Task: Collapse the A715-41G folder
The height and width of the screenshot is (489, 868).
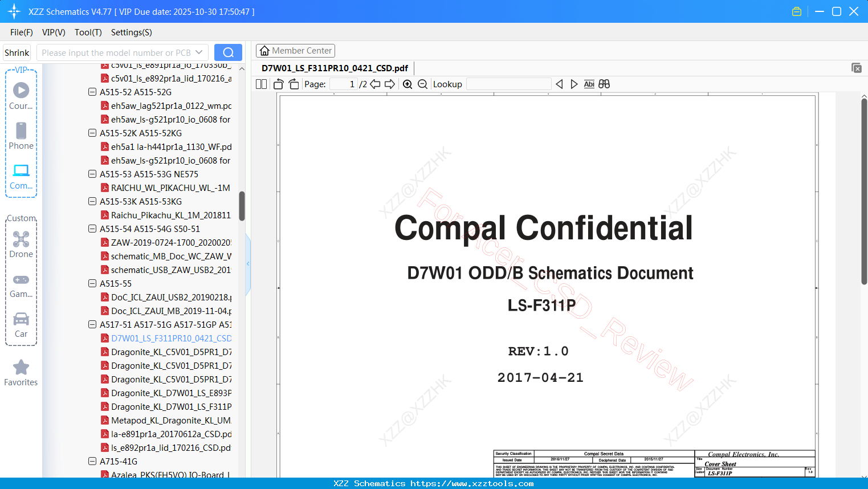Action: coord(92,461)
